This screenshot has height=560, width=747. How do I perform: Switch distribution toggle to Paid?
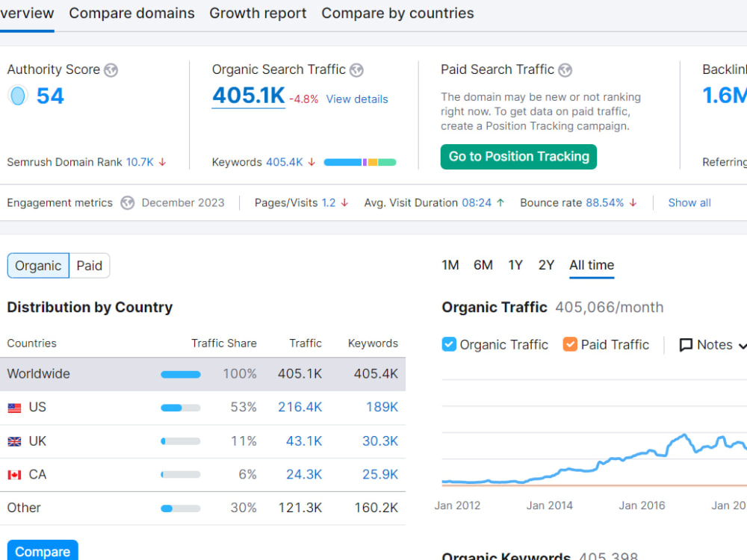pos(90,266)
